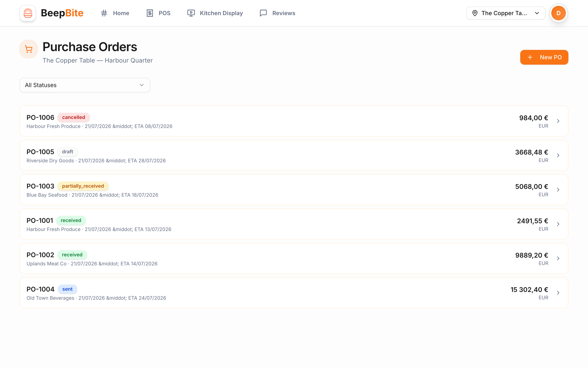
Task: Open the Reviews nav item
Action: click(x=277, y=13)
